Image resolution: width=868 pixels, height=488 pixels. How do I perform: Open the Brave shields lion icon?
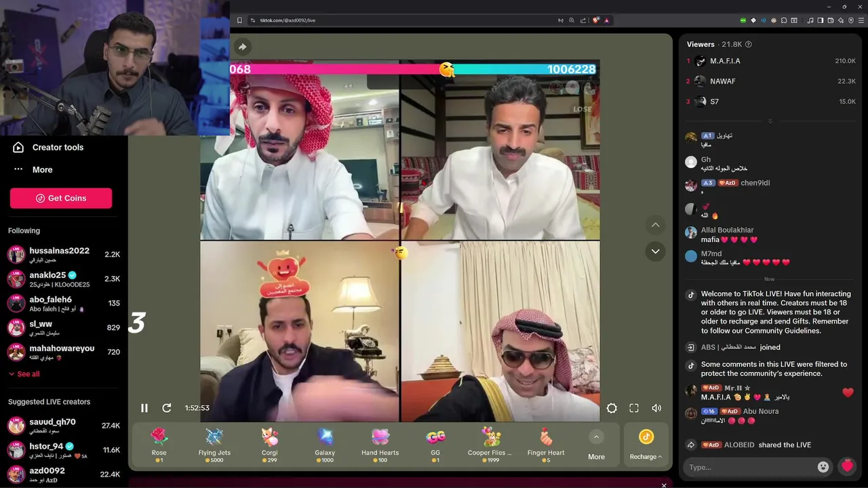pos(595,20)
